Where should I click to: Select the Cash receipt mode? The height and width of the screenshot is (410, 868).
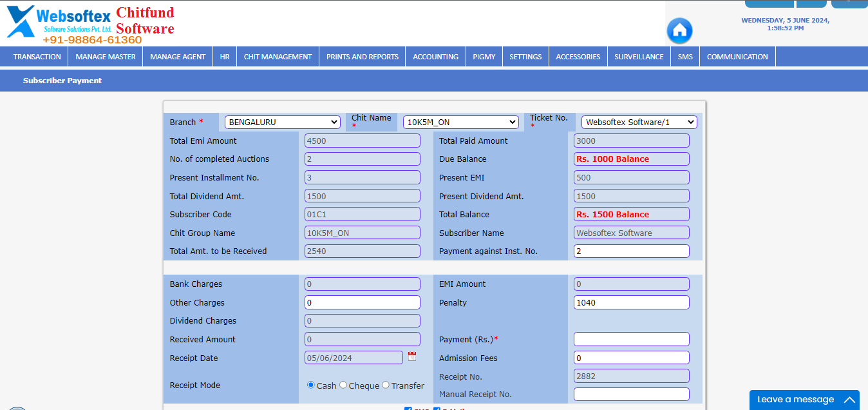pos(310,385)
